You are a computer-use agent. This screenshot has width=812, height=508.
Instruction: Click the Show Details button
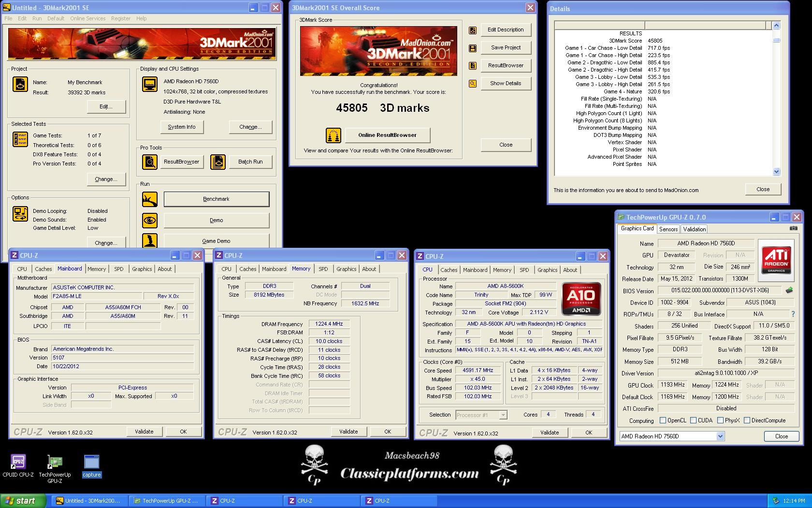pyautogui.click(x=506, y=83)
